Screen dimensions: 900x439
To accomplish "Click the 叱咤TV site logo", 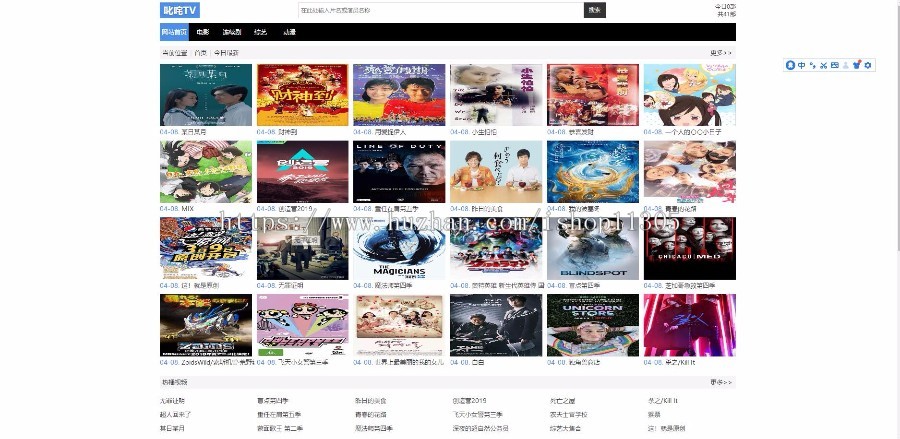I will coord(180,10).
